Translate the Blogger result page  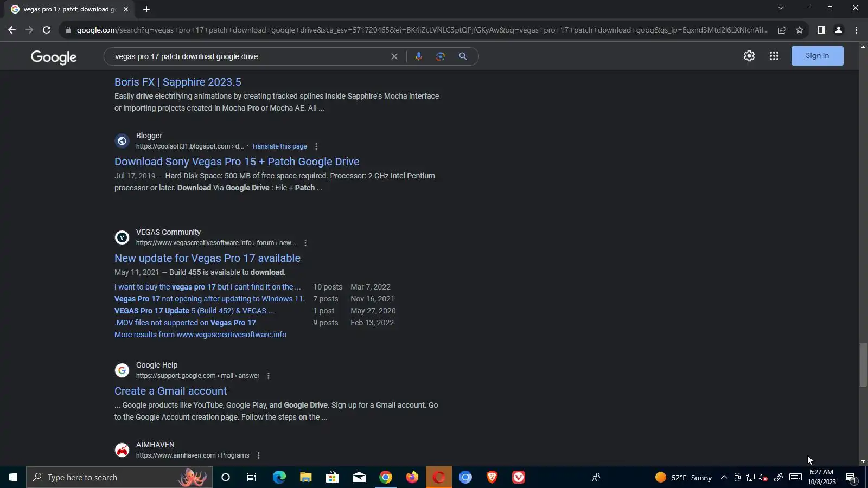click(x=279, y=146)
